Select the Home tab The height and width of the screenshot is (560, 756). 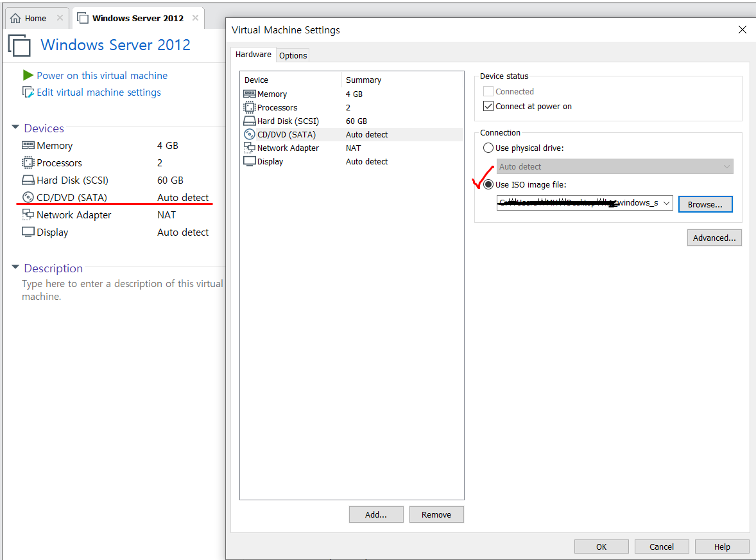point(36,19)
